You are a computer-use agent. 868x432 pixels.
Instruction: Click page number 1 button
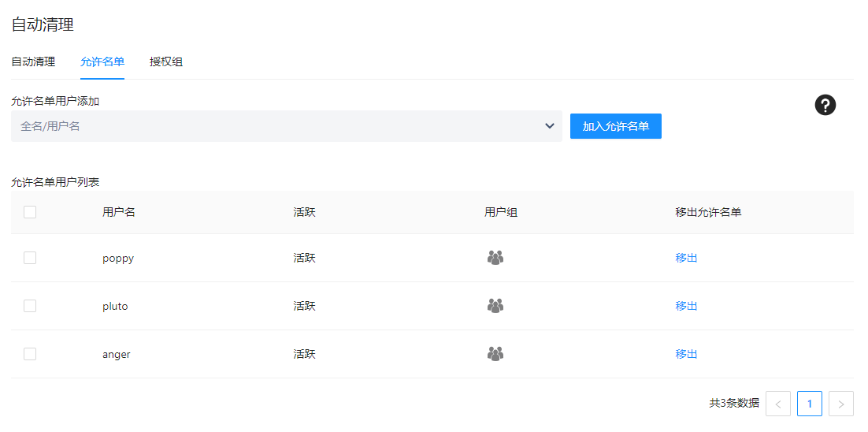[x=810, y=404]
